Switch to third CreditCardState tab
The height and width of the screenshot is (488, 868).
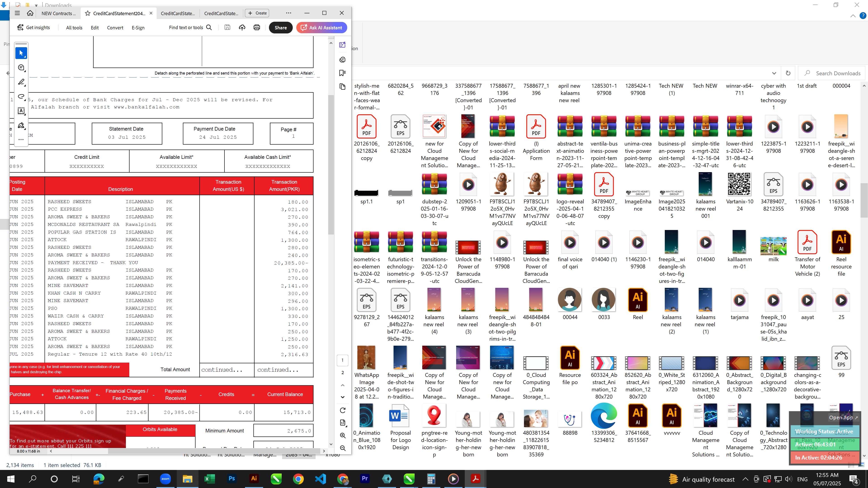tap(221, 13)
